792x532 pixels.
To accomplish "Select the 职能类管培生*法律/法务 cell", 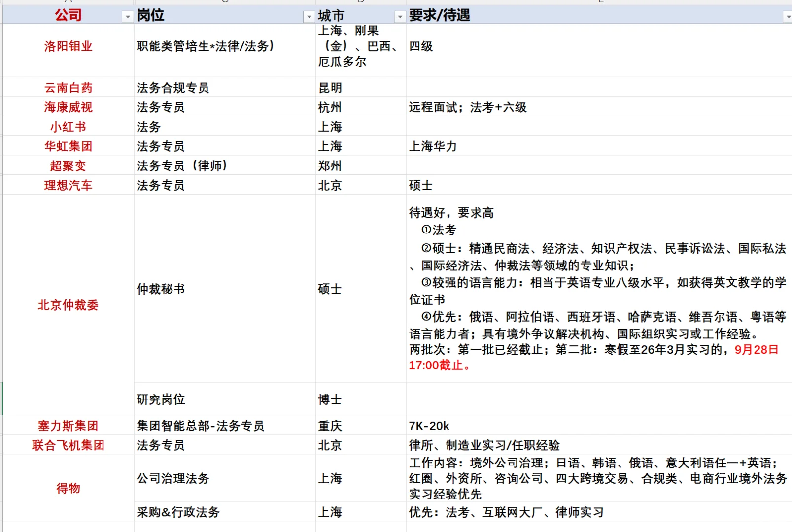I will (x=225, y=50).
